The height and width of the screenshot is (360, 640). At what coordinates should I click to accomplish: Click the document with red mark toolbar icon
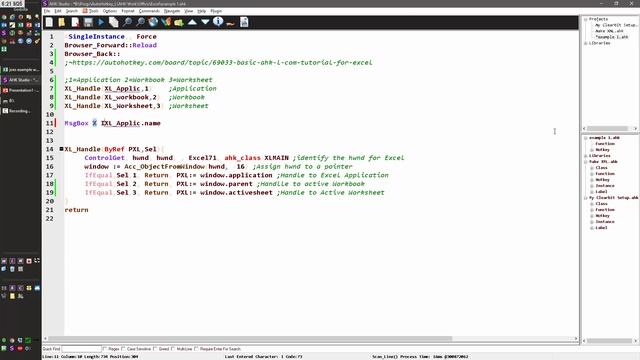pyautogui.click(x=75, y=22)
